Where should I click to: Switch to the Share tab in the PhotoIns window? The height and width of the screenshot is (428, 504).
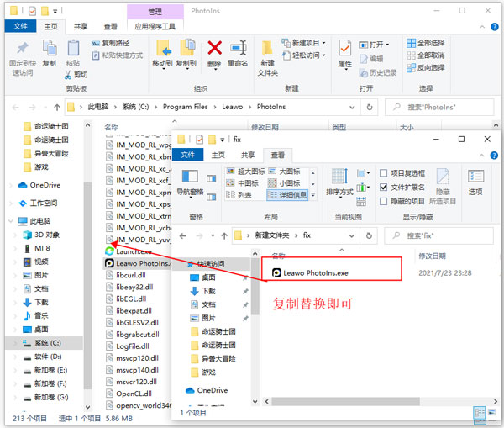click(81, 26)
